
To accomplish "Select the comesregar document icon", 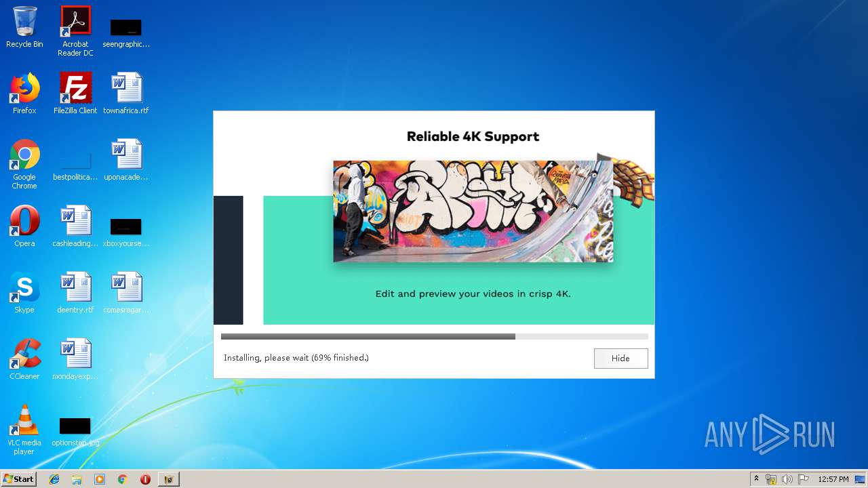I will (x=126, y=293).
